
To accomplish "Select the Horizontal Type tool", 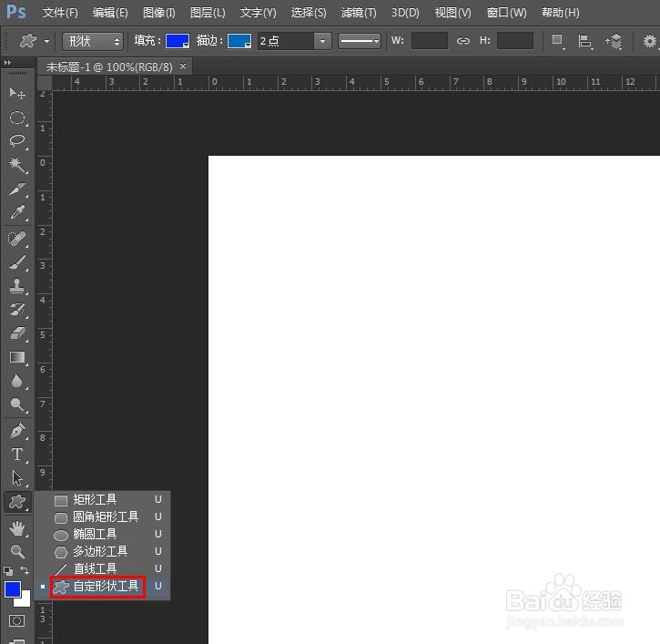I will click(x=17, y=455).
